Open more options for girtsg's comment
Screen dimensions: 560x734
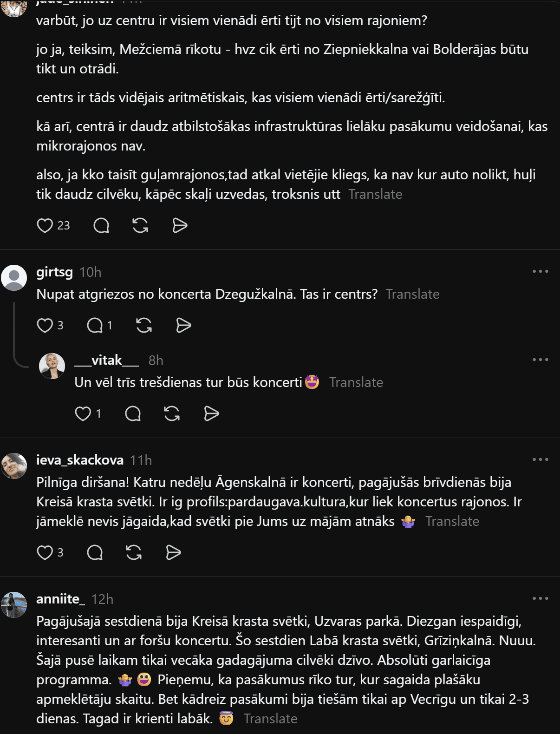[540, 271]
